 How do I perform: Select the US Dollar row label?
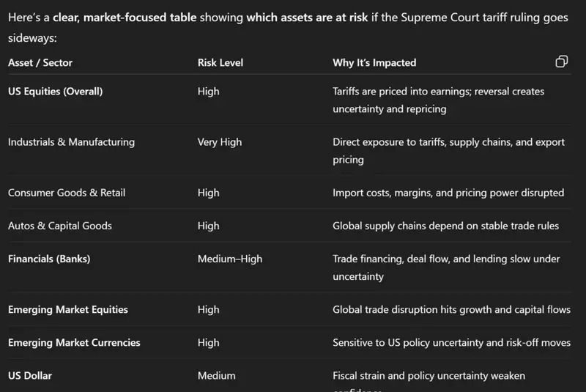(30, 376)
